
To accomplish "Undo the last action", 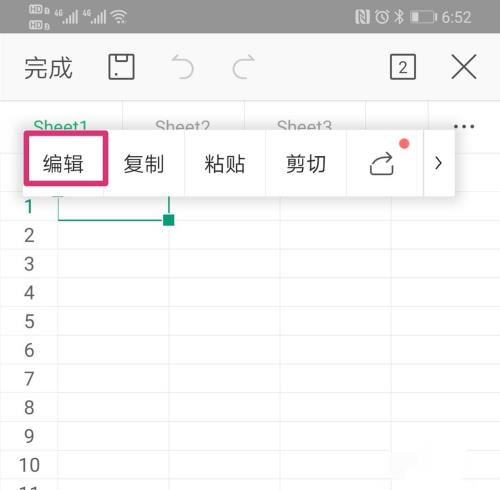I will 183,67.
